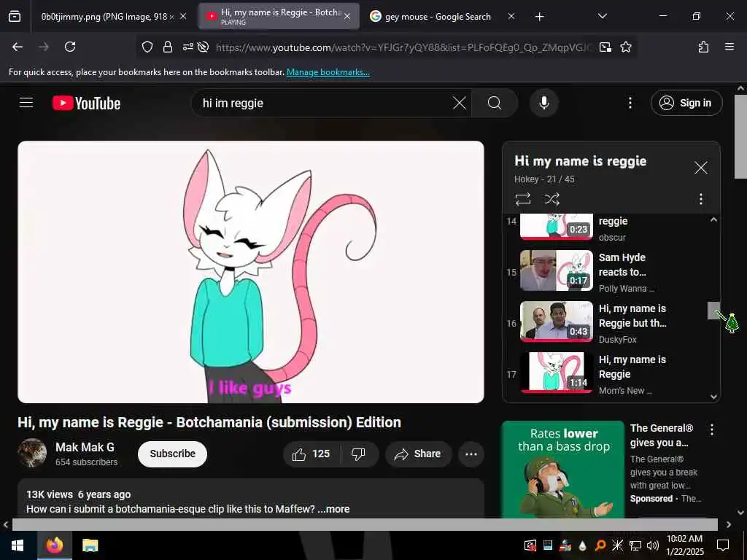List all tabs dropdown arrow
This screenshot has width=747, height=560.
coord(602,16)
